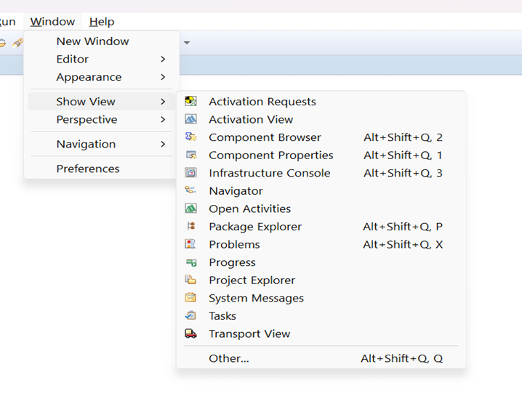522x420 pixels.
Task: Show the Activation Requests view
Action: 321,102
